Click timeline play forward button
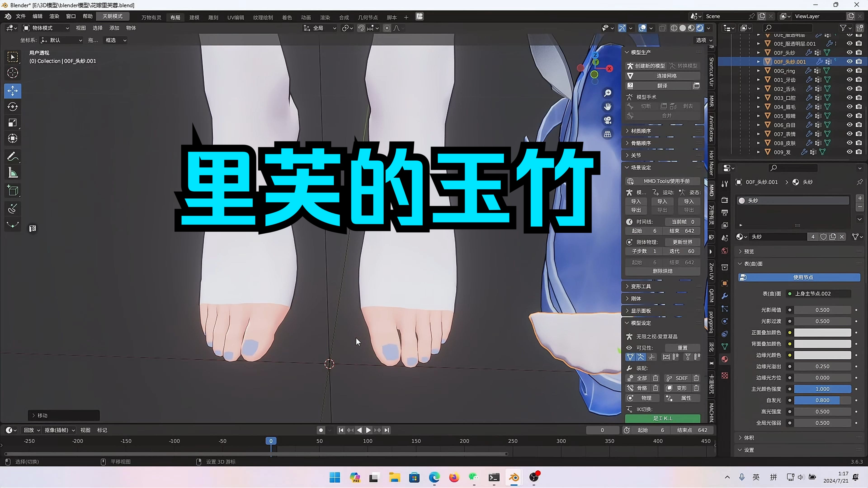Screen dimensions: 868x488 369,430
